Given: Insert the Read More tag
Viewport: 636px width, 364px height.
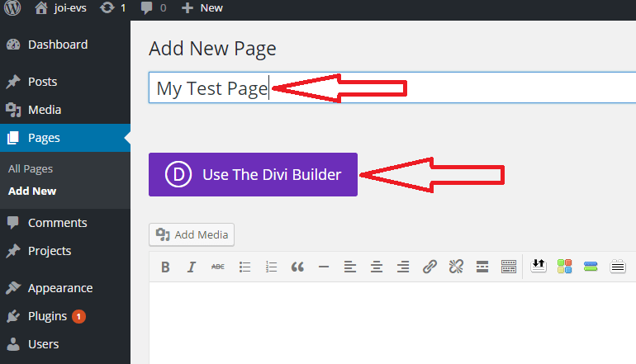Looking at the screenshot, I should 482,267.
